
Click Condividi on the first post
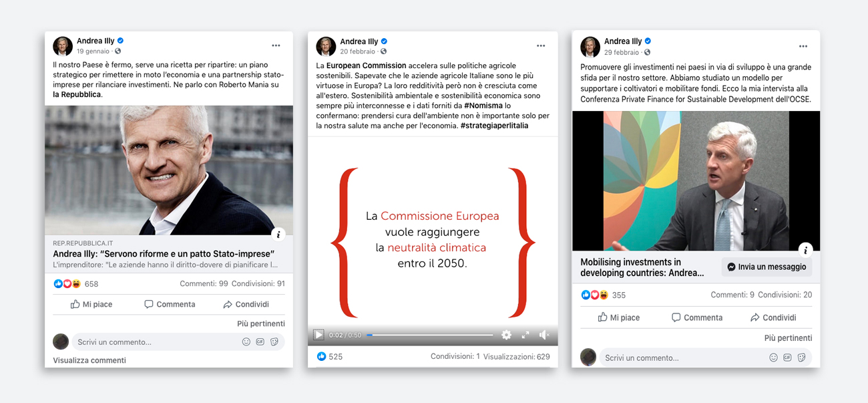point(246,304)
